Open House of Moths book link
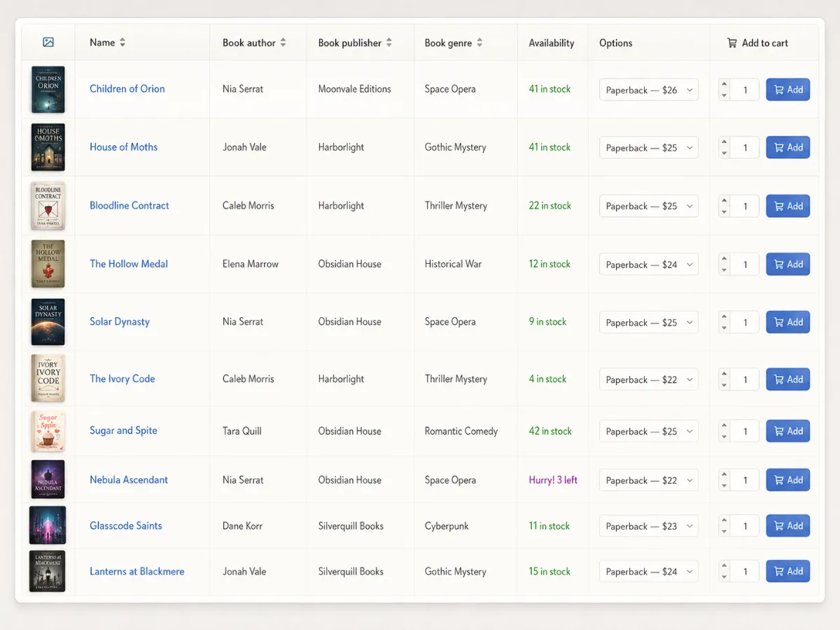840x630 pixels. pyautogui.click(x=124, y=147)
